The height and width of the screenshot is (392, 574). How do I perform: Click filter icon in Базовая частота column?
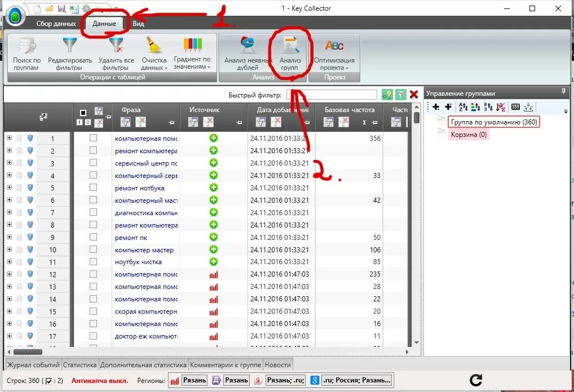(328, 122)
